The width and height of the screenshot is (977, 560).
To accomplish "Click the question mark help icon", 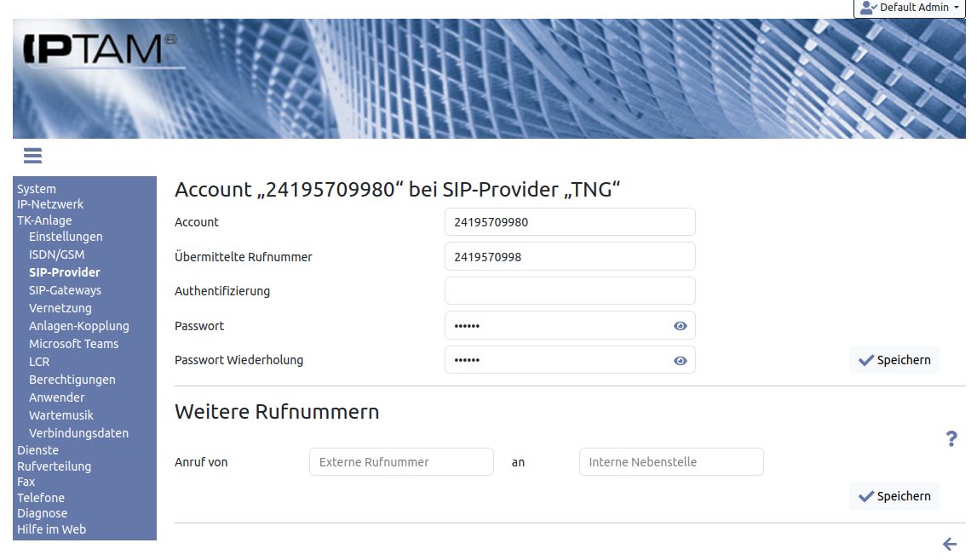I will click(x=951, y=439).
